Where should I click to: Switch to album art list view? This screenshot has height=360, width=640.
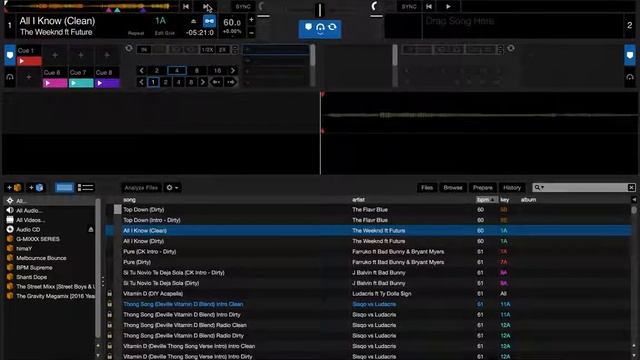[x=86, y=188]
